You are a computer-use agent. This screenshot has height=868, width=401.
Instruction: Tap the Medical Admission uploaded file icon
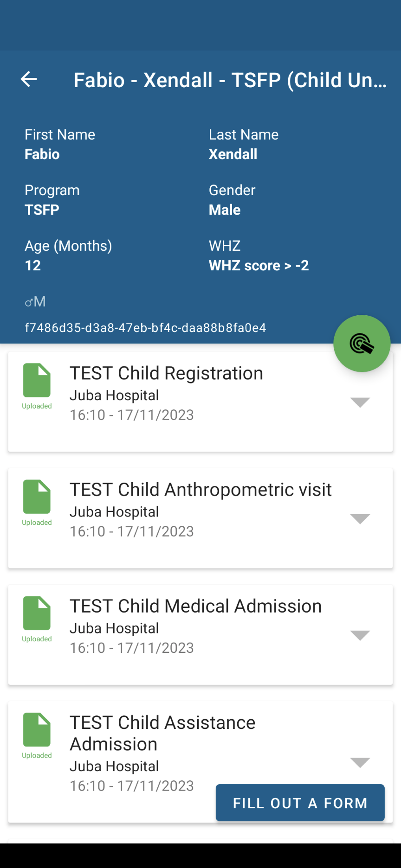[x=37, y=613]
